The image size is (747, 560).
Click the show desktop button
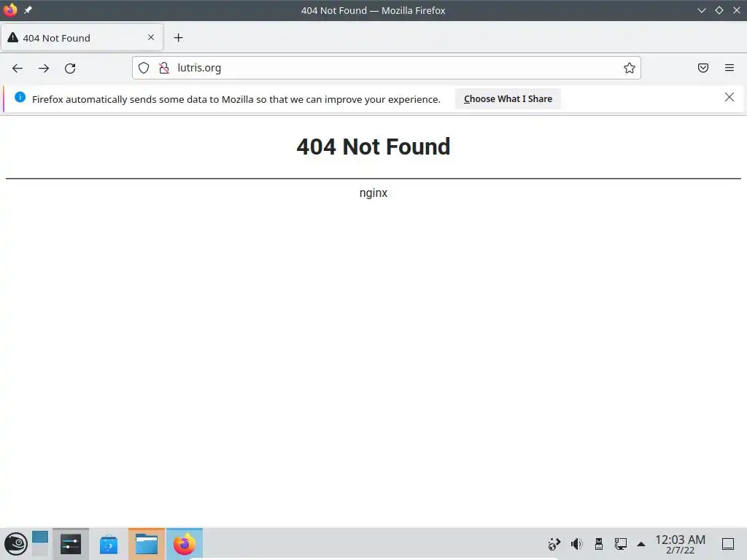(728, 544)
